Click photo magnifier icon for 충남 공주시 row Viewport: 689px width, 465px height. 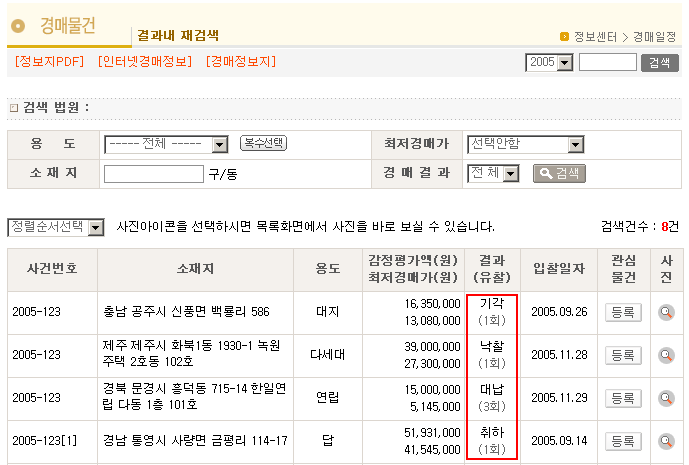tap(666, 312)
